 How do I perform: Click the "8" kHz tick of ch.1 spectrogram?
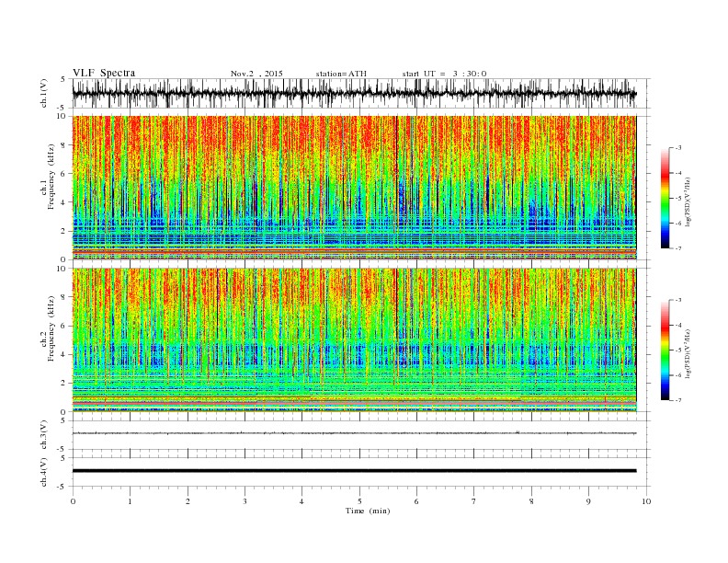[64, 145]
